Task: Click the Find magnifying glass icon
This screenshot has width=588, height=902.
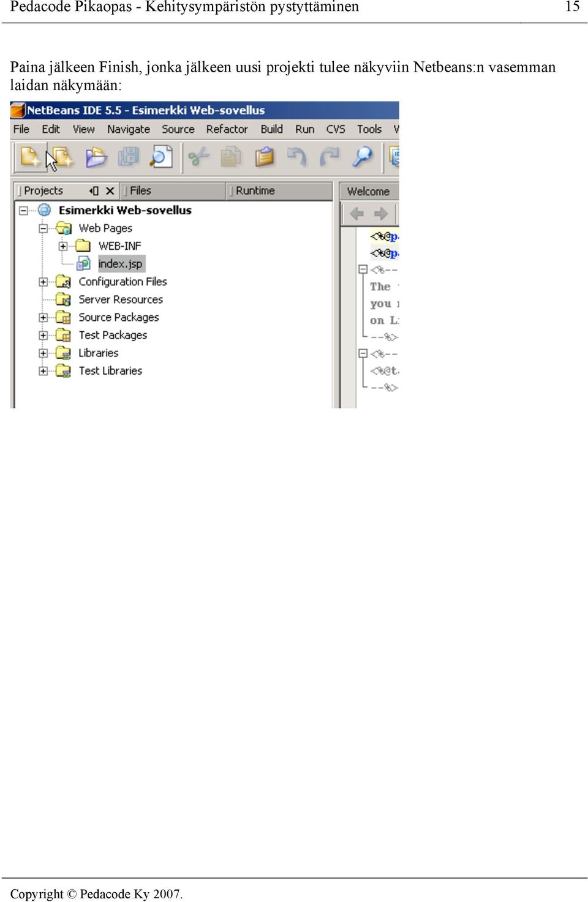Action: tap(362, 157)
